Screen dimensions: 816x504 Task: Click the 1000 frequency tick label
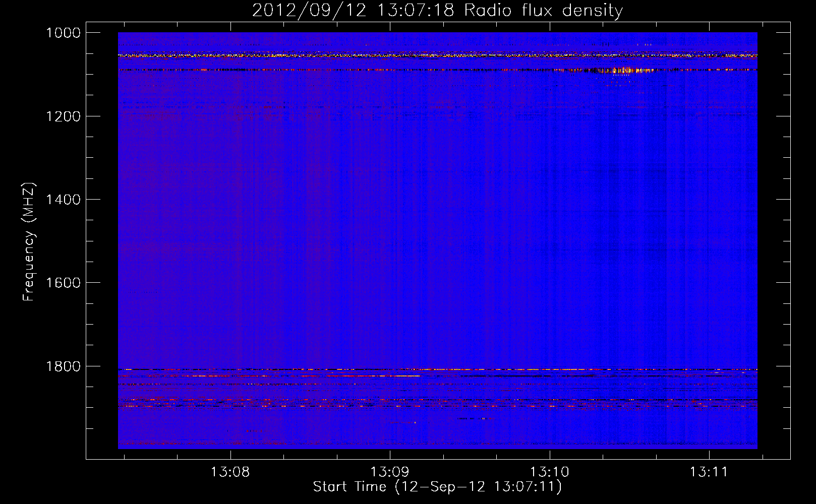pos(64,33)
